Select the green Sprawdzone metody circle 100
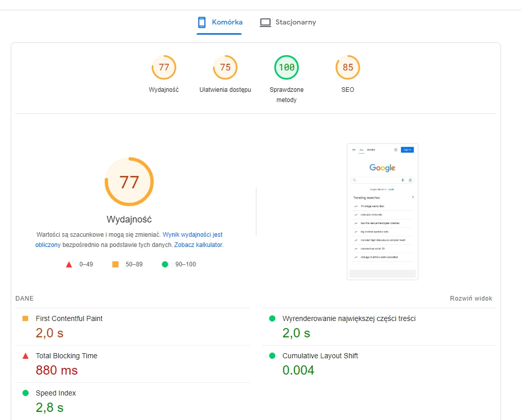521x420 pixels. click(x=286, y=67)
